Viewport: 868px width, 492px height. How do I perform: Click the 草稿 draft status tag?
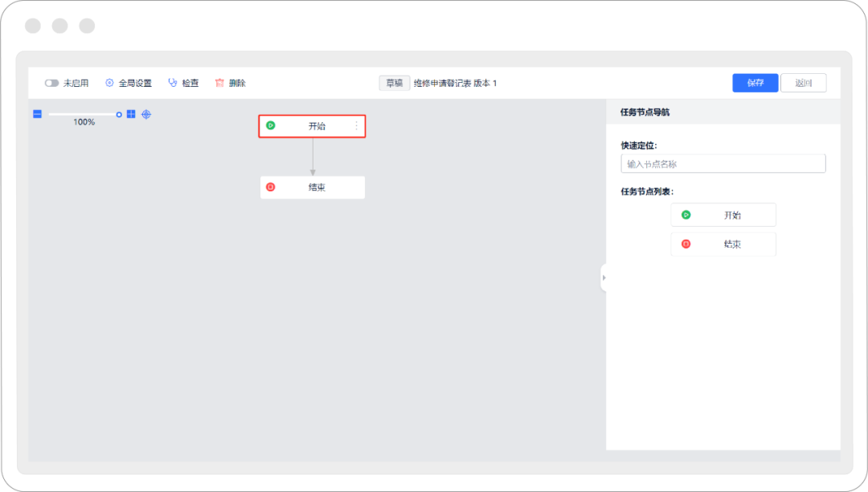394,83
